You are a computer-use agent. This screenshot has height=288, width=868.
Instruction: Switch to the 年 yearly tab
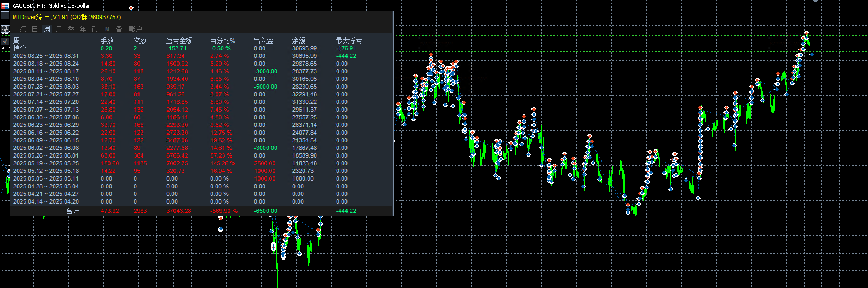tap(83, 29)
